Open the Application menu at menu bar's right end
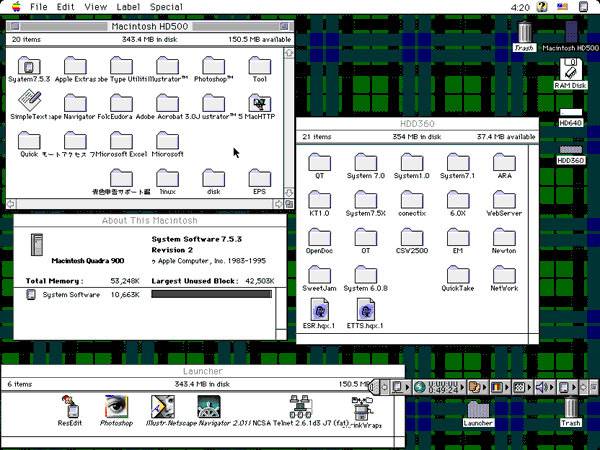The image size is (600, 450). 583,7
